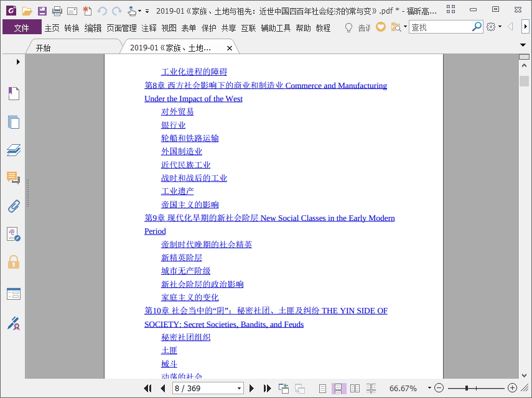This screenshot has width=532, height=398.
Task: Click the next view icon
Action: click(x=299, y=389)
